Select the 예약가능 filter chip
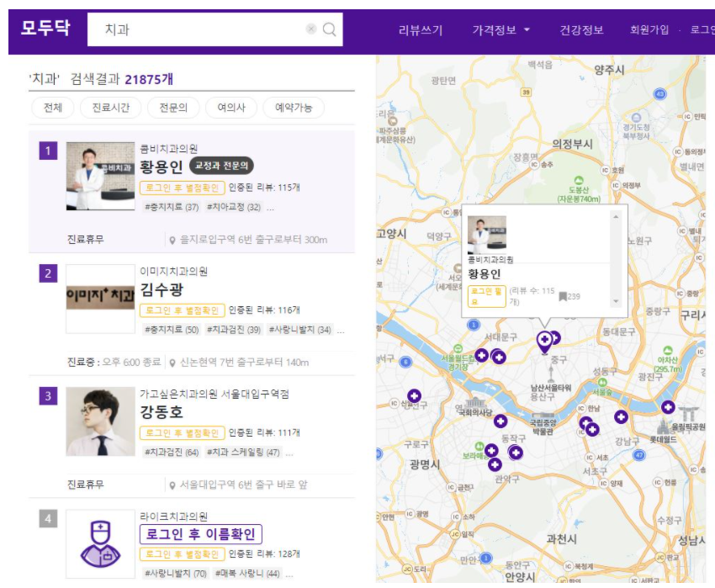This screenshot has width=715, height=588. 294,108
